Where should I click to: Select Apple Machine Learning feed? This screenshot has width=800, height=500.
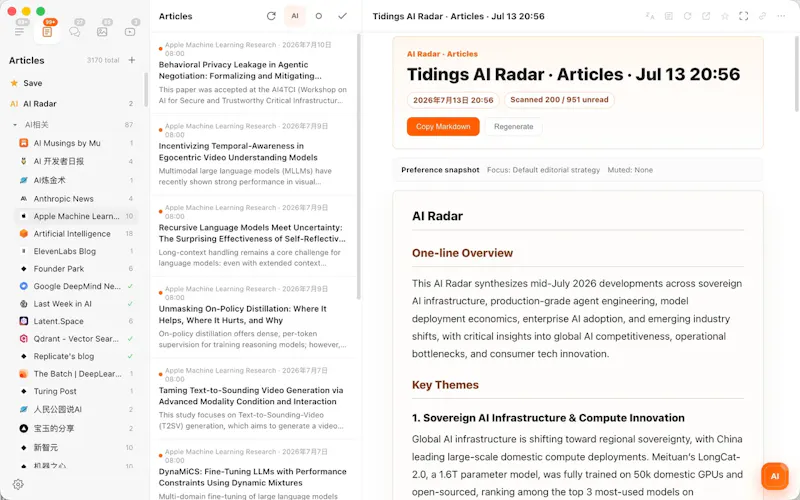[76, 216]
